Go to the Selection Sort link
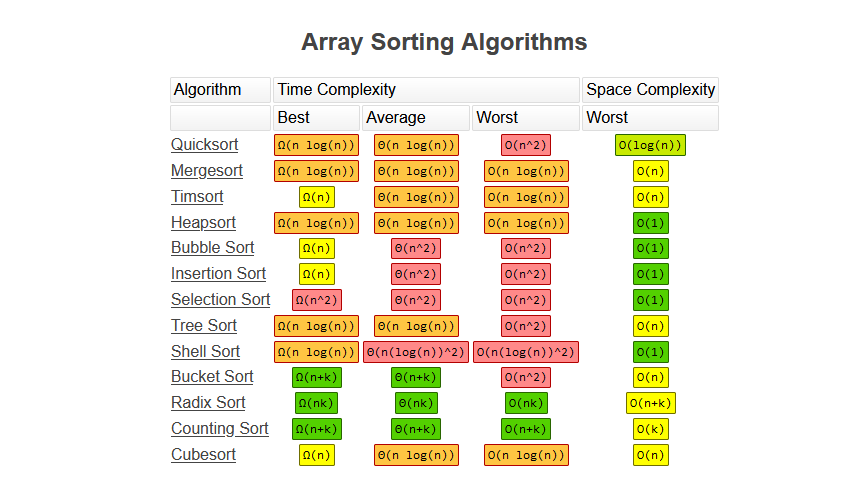Viewport: 848px width, 492px height. [220, 300]
